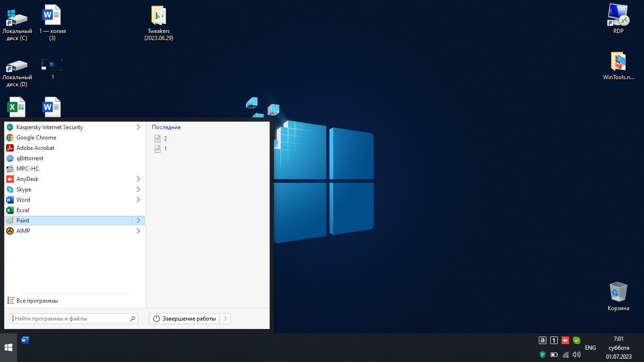Open Все программы list
644x362 pixels.
37,301
